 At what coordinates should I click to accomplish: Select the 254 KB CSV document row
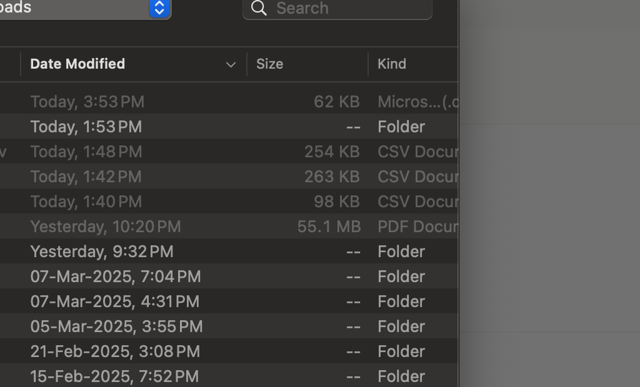click(229, 151)
